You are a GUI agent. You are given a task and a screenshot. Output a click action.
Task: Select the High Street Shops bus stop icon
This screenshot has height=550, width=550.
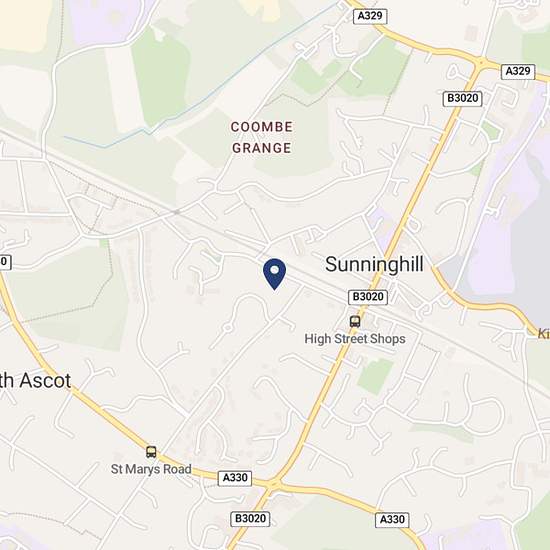pos(355,321)
